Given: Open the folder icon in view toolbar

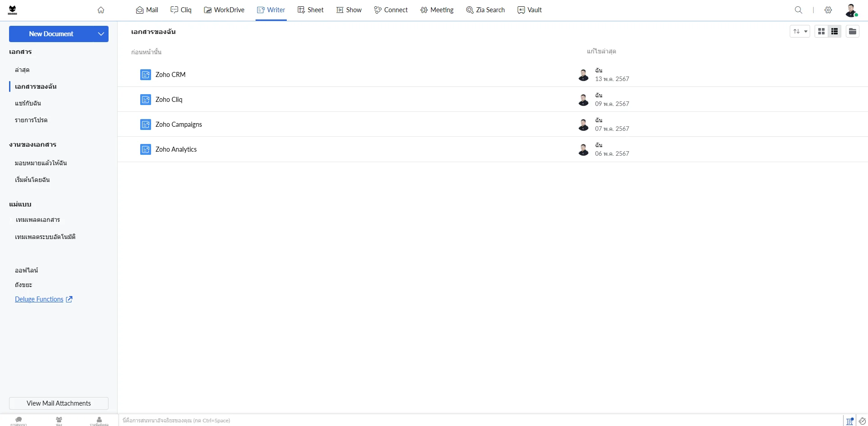Looking at the screenshot, I should click(x=852, y=31).
